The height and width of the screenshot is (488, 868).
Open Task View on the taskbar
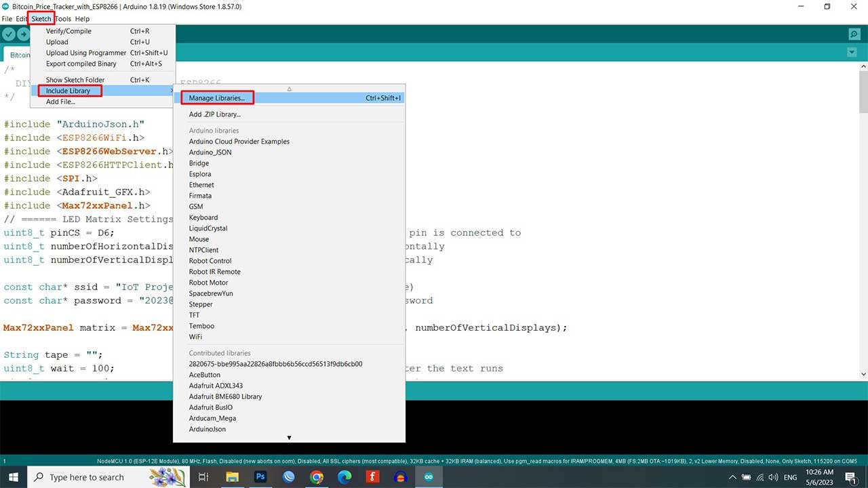[203, 477]
